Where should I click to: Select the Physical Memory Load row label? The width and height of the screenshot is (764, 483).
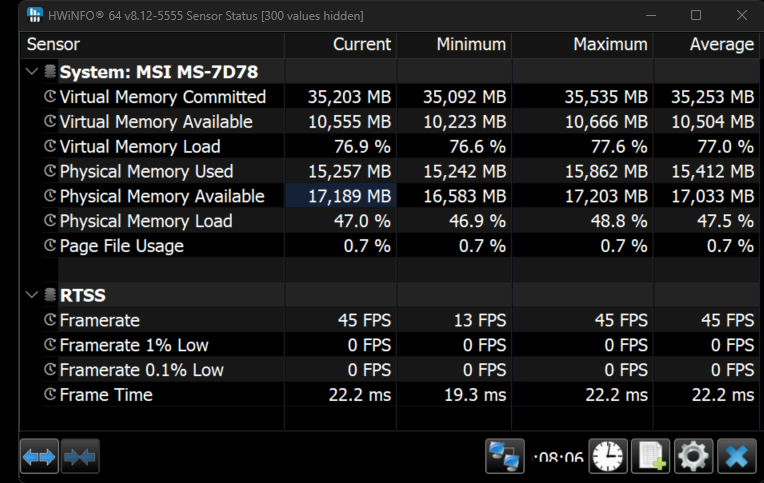pos(146,221)
